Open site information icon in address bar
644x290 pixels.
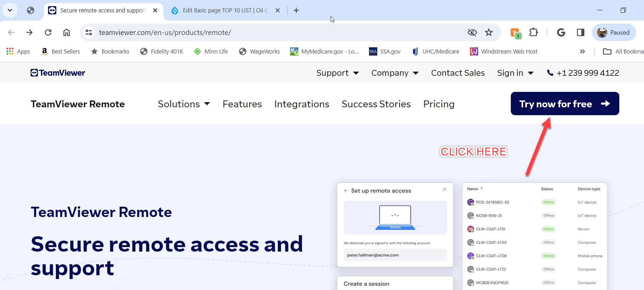point(89,33)
